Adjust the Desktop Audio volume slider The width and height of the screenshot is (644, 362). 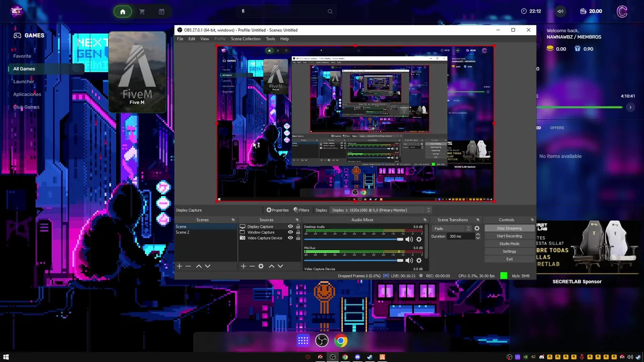pos(354,239)
